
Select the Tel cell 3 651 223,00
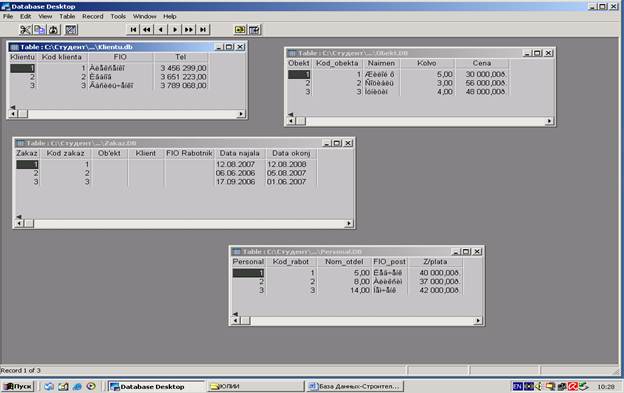181,77
